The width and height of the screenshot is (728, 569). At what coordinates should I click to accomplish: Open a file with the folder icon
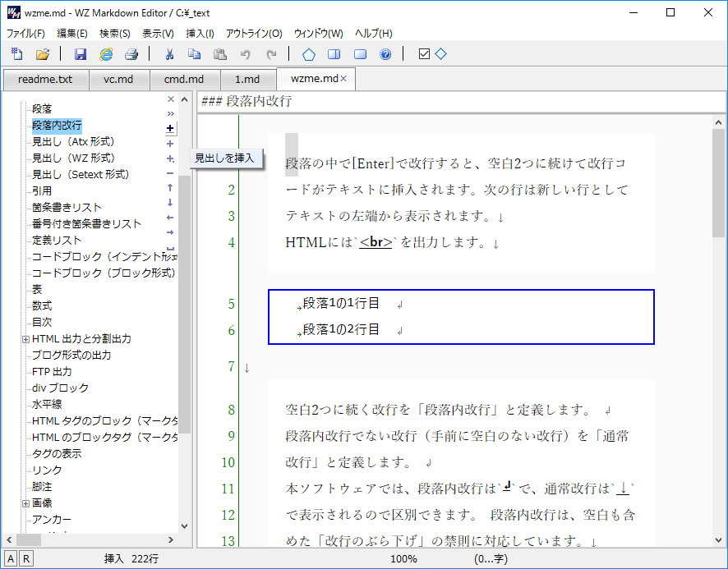click(x=43, y=54)
